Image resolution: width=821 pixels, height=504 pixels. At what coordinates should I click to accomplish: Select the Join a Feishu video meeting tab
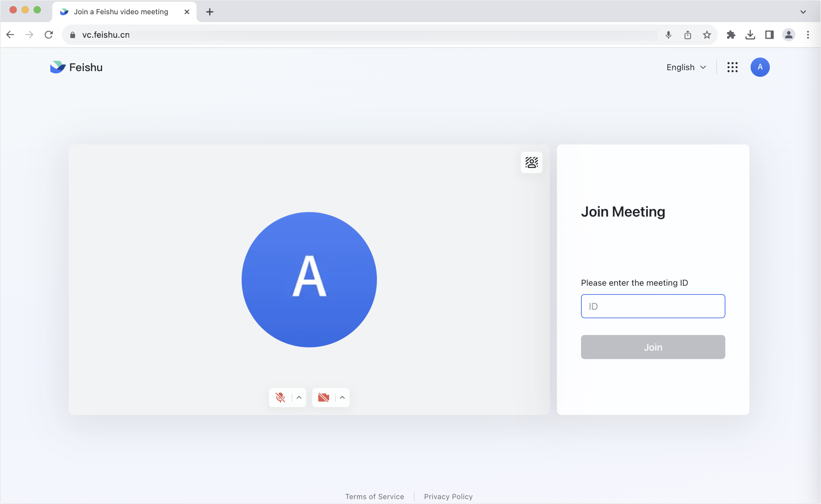point(121,12)
